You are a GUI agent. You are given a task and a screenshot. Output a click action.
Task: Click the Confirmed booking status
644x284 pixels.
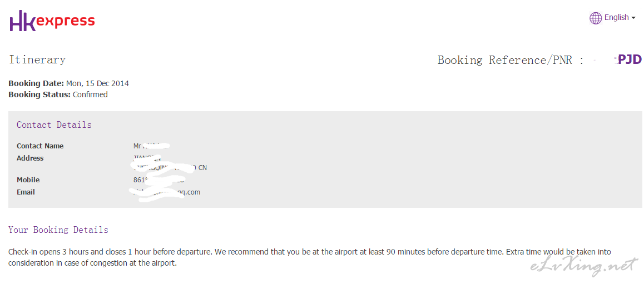click(x=90, y=94)
